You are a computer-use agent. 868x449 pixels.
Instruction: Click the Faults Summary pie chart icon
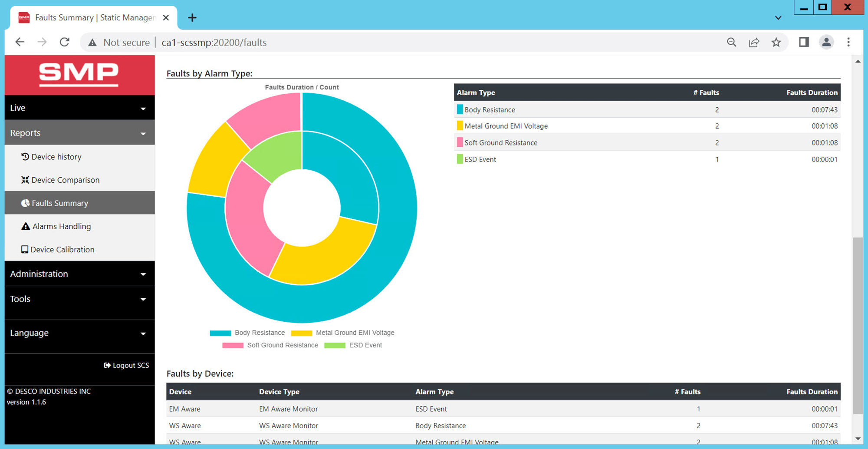click(26, 203)
